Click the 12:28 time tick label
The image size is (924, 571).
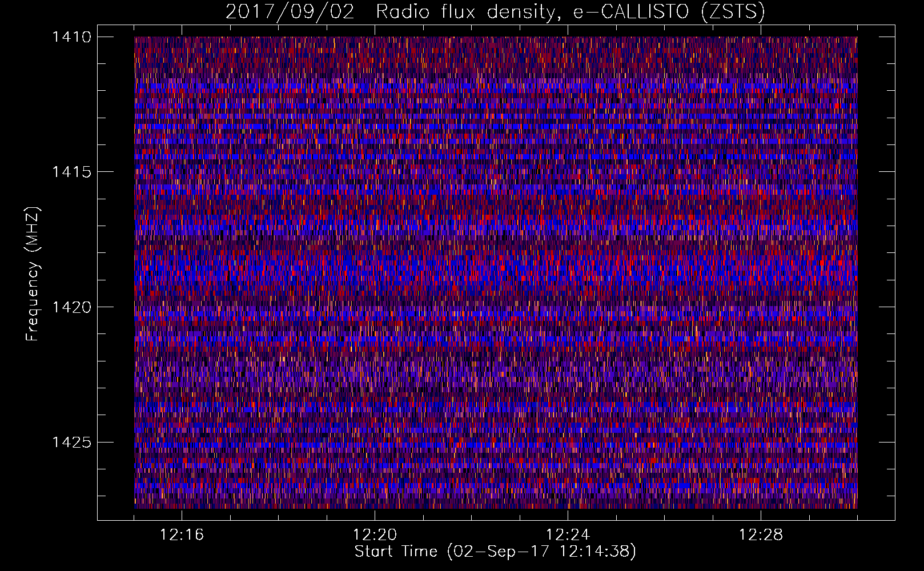[x=761, y=535]
